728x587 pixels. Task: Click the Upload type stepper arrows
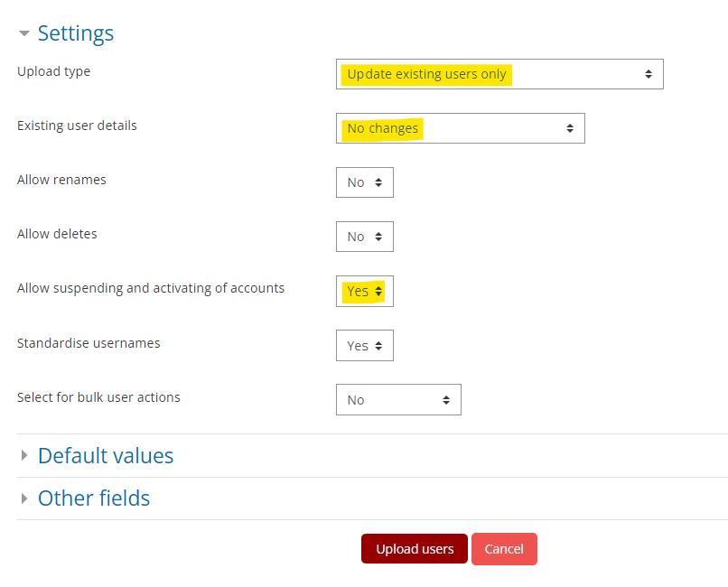coord(649,73)
